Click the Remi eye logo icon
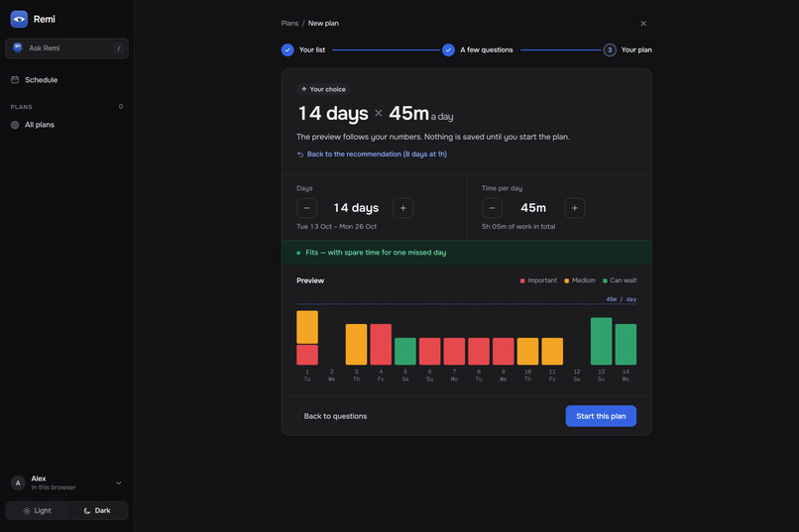The width and height of the screenshot is (799, 532). (x=19, y=20)
